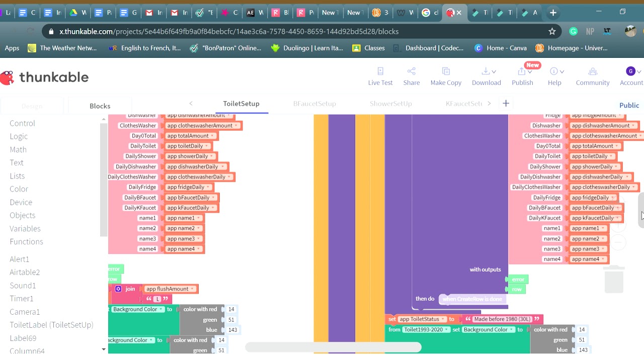Click the thunkable logo
Viewport: 644px width, 362px height.
pos(45,77)
